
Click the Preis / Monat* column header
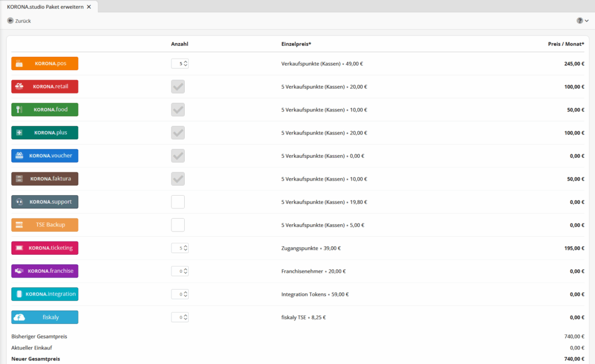pos(566,44)
